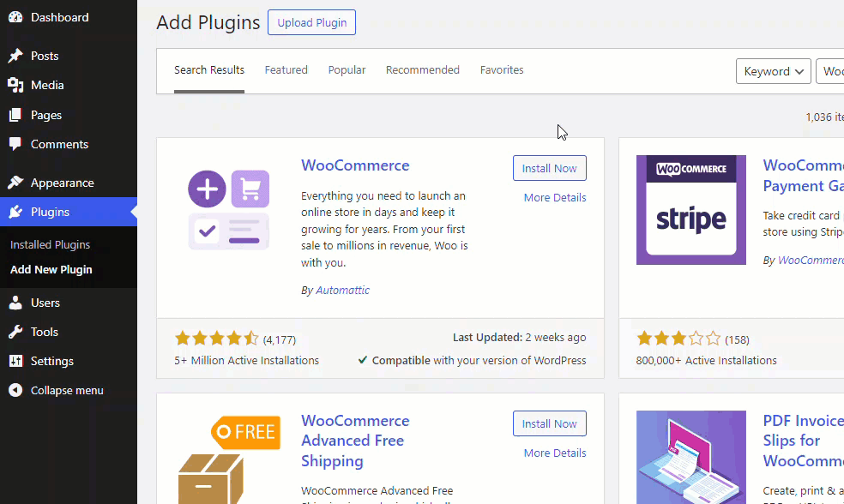Image resolution: width=844 pixels, height=504 pixels.
Task: Click the plugin search input field
Action: tap(830, 71)
